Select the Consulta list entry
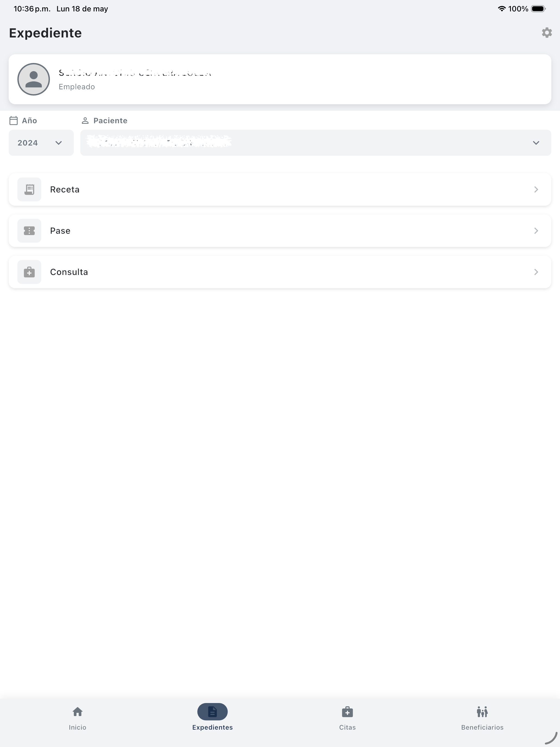The image size is (560, 747). tap(280, 272)
